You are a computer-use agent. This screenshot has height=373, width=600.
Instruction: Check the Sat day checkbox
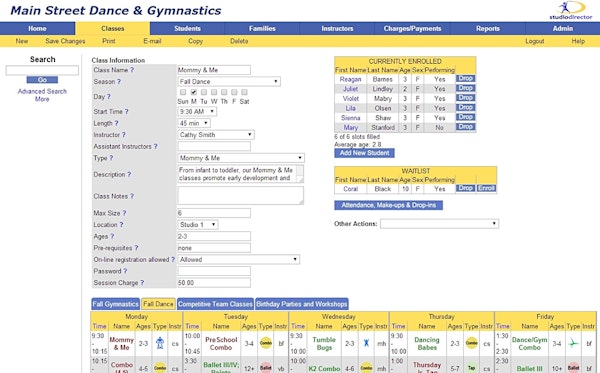tap(244, 92)
